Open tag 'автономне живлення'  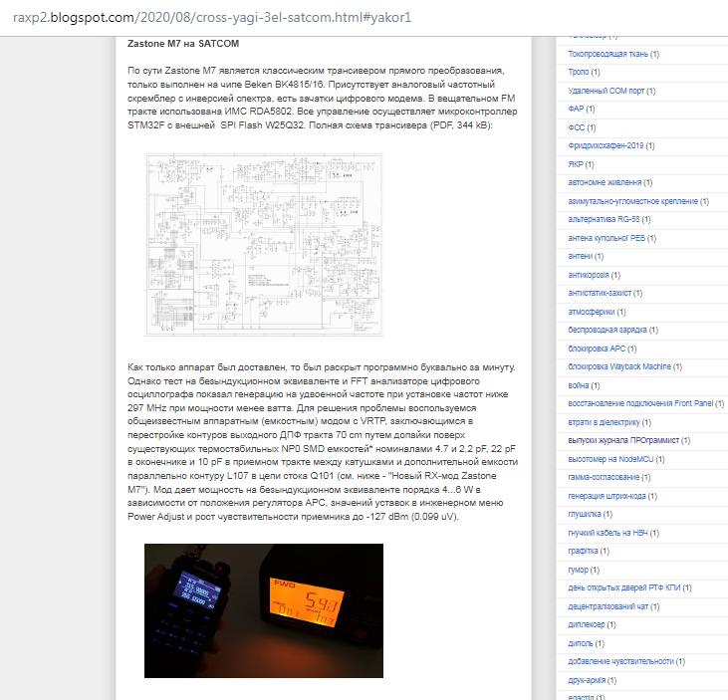[605, 182]
